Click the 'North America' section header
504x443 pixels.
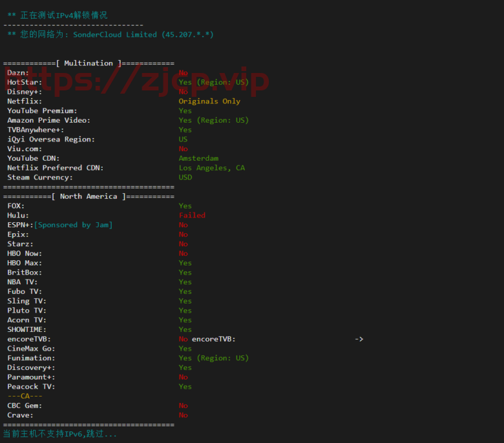(x=89, y=196)
